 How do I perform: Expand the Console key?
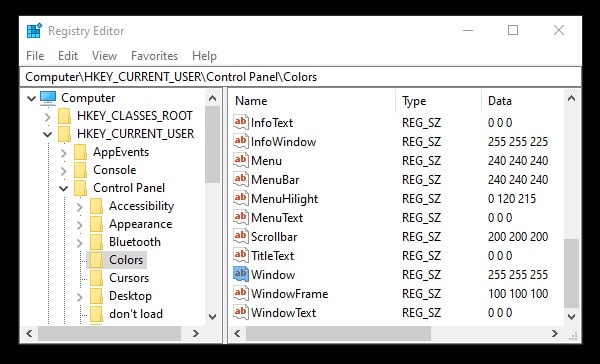tap(64, 170)
